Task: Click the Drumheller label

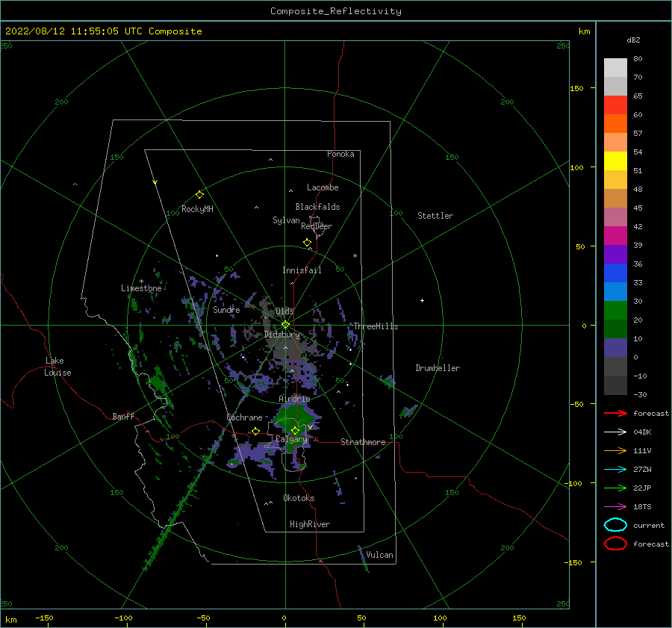Action: (x=438, y=368)
